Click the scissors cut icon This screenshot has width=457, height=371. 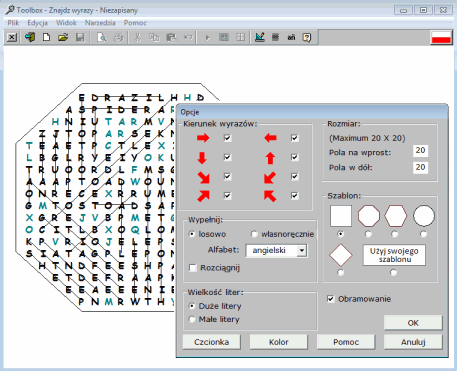[x=137, y=37]
